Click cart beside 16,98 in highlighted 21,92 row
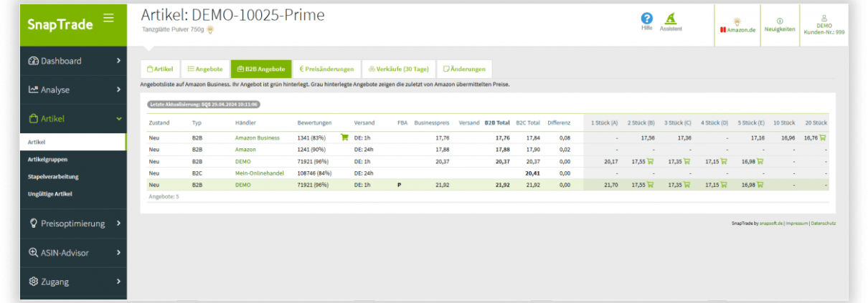This screenshot has width=868, height=303. 760,184
